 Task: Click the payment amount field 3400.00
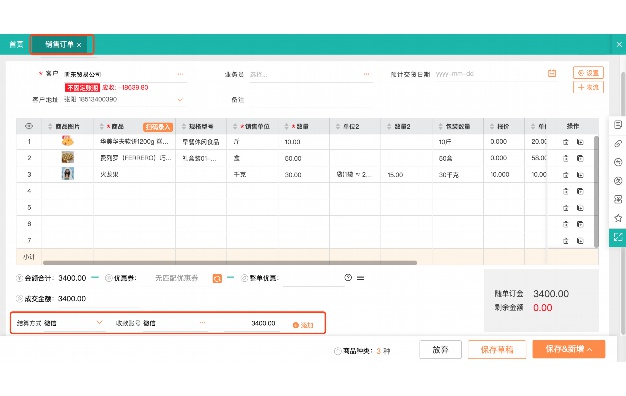point(252,323)
